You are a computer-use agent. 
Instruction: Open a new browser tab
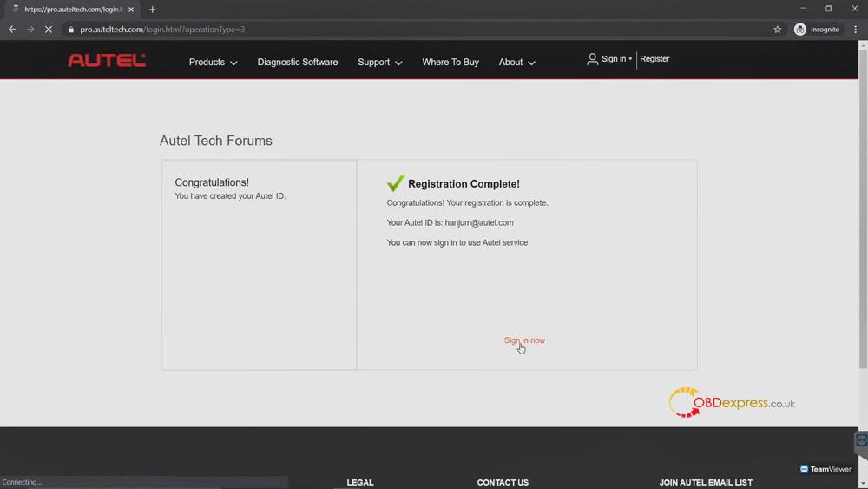pyautogui.click(x=152, y=10)
